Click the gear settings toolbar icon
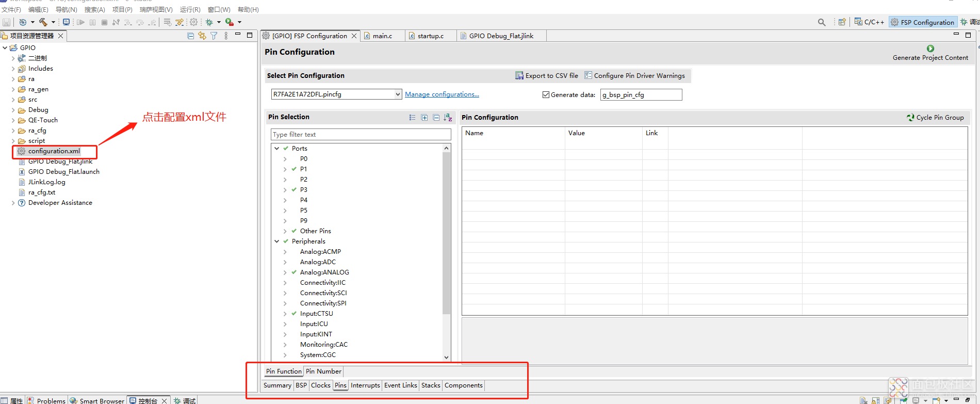Screen dimensions: 980x404 [x=193, y=22]
